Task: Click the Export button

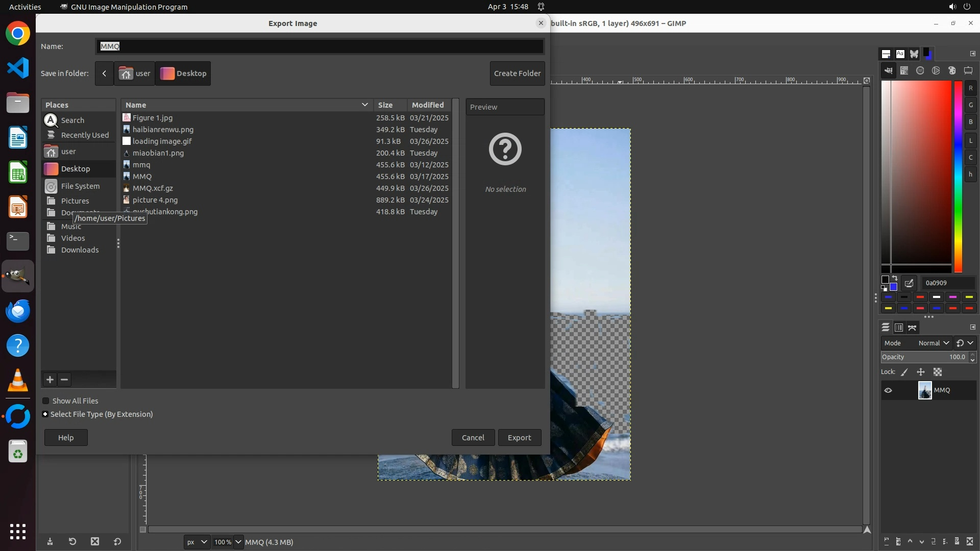Action: (x=519, y=438)
